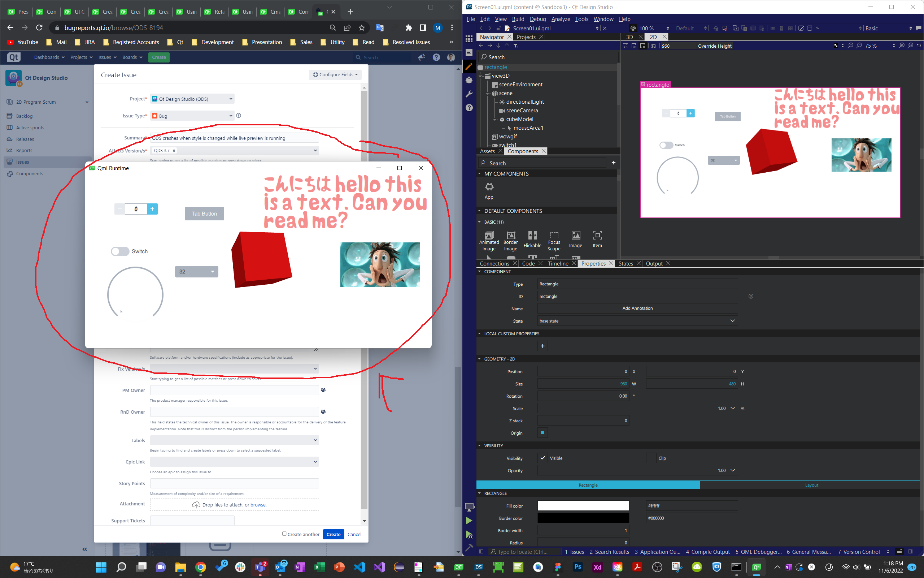Open Debug mode bug icon in left sidebar
Image resolution: width=924 pixels, height=578 pixels.
click(469, 80)
